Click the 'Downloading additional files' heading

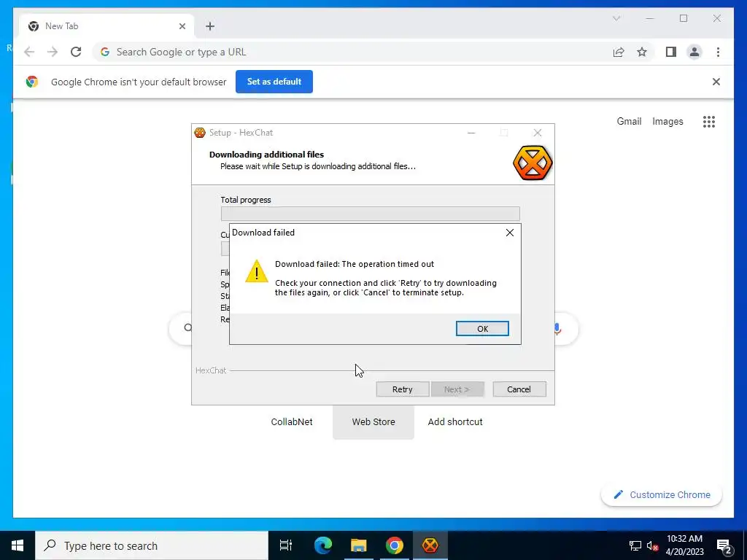tap(266, 155)
